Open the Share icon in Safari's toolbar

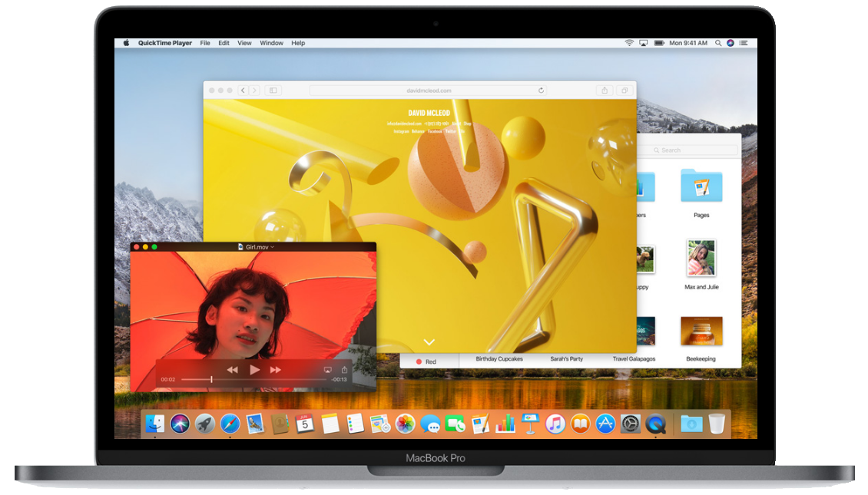point(605,90)
